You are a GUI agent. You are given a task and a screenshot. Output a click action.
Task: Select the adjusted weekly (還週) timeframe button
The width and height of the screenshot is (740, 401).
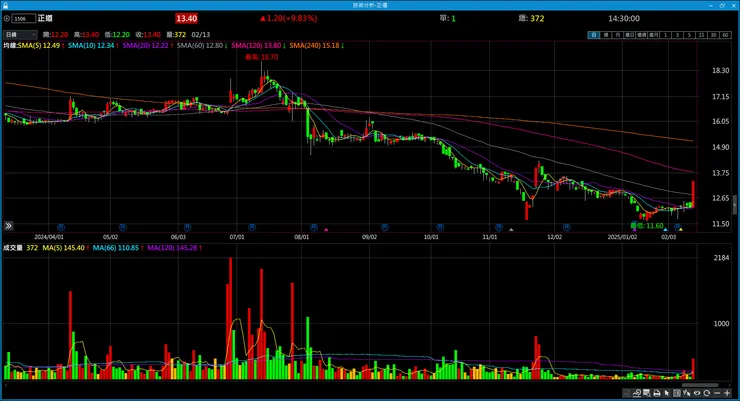tap(641, 35)
